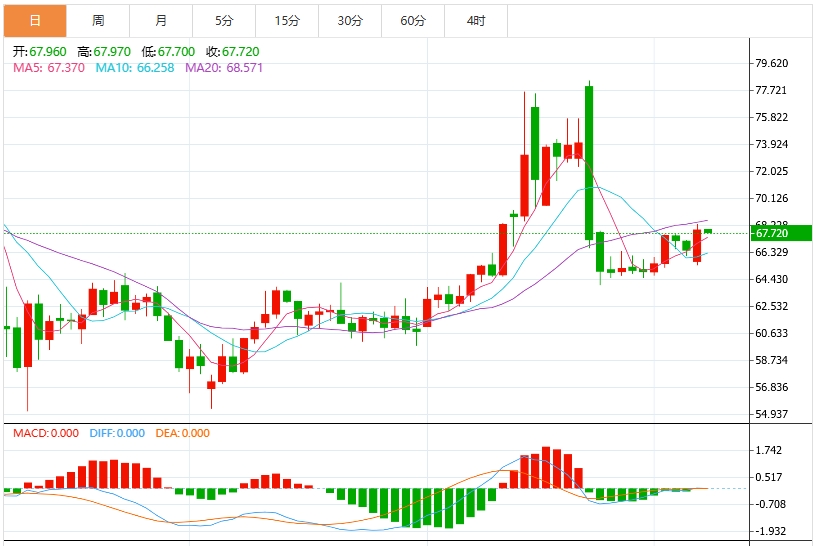Click the 72.025 price axis label
This screenshot has height=546, width=817.
[x=772, y=171]
